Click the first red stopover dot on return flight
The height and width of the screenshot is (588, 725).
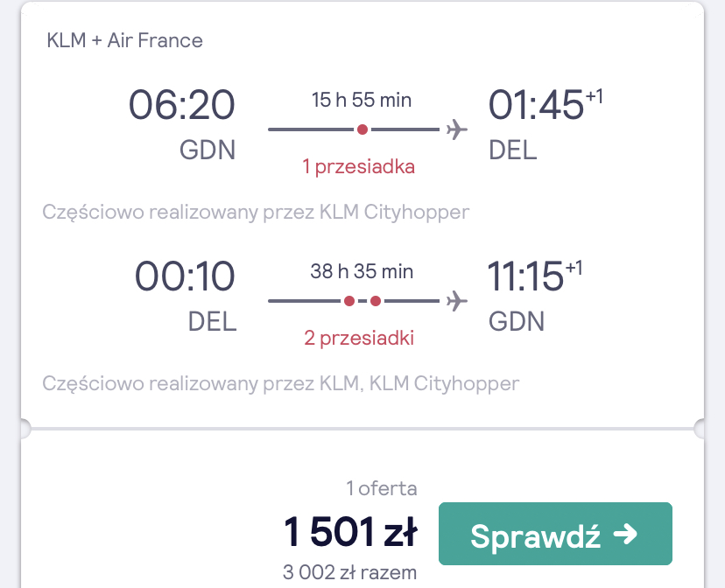click(349, 301)
